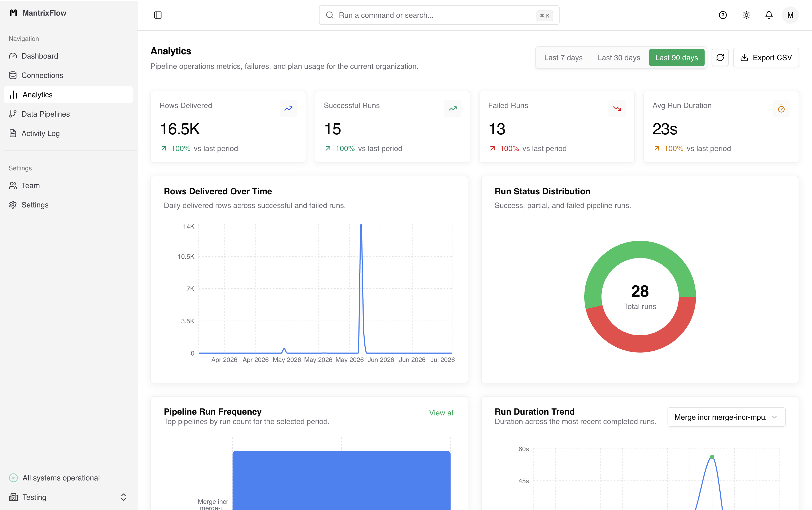Open Data Pipelines in the sidebar
Image resolution: width=812 pixels, height=510 pixels.
(x=68, y=114)
